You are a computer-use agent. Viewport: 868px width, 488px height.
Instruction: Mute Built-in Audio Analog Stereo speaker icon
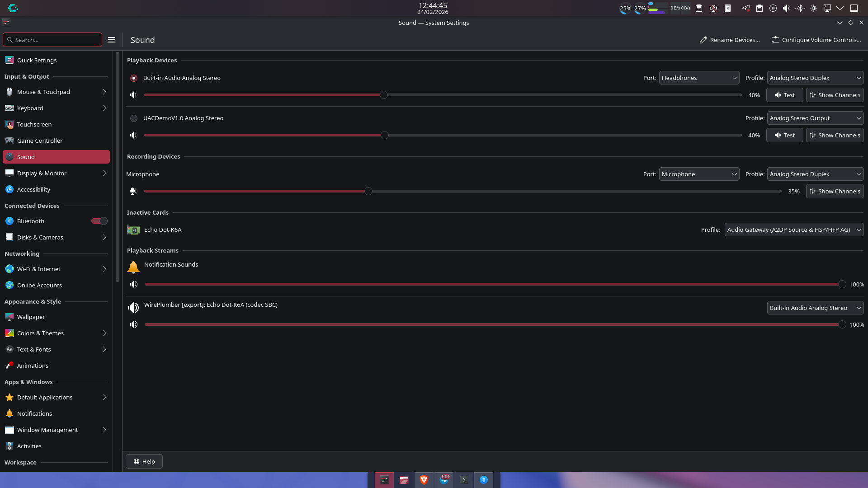pos(133,95)
